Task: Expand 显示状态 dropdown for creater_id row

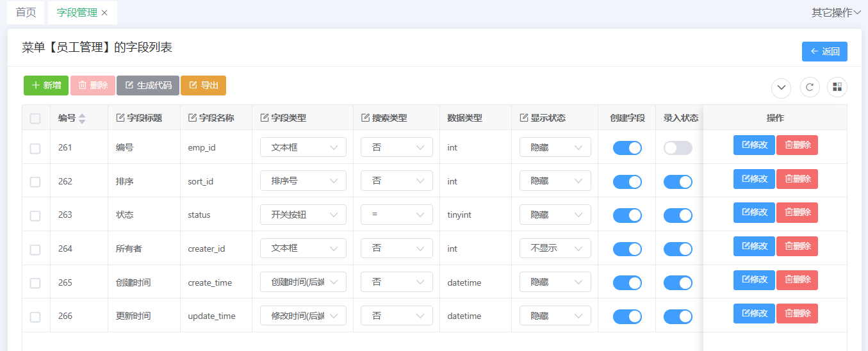Action: (x=555, y=249)
